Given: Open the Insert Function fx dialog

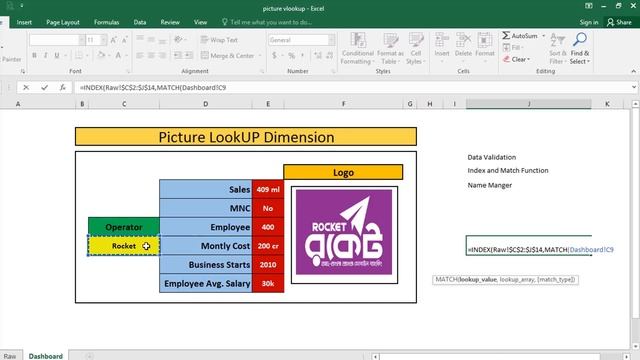Looking at the screenshot, I should pos(62,87).
